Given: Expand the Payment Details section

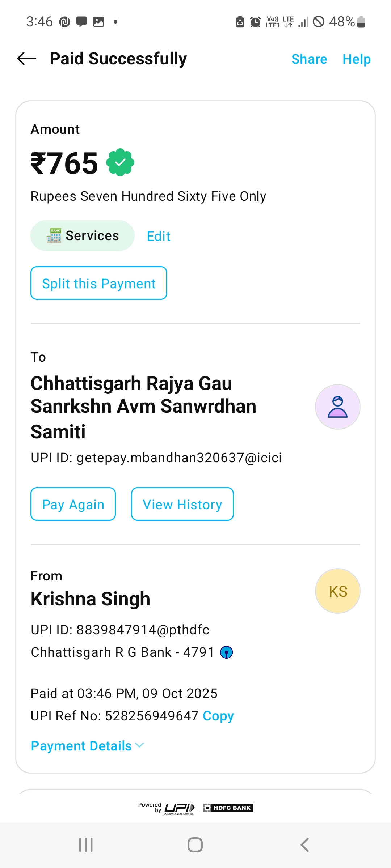Looking at the screenshot, I should point(87,746).
